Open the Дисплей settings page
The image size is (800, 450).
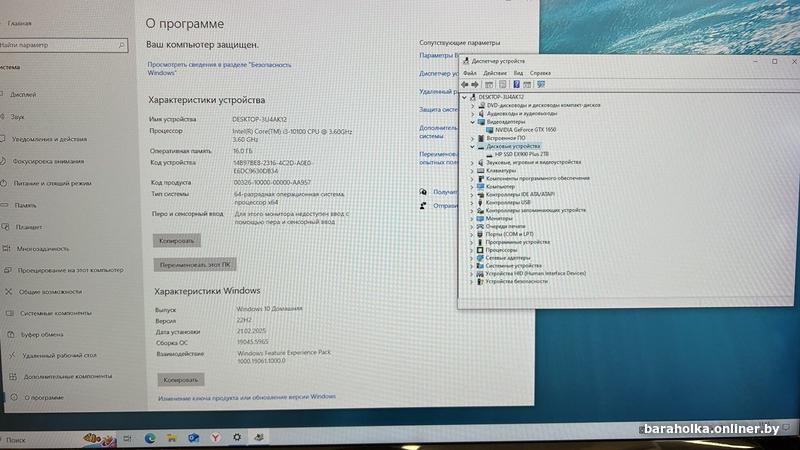click(x=23, y=94)
